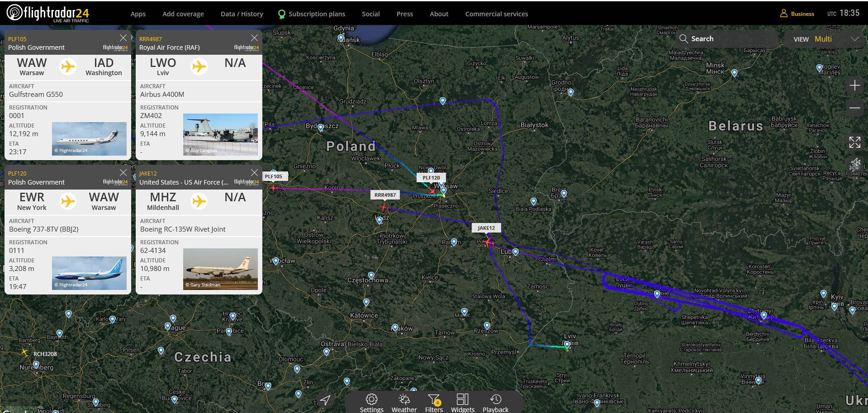Toggle fullscreen map view

point(854,142)
